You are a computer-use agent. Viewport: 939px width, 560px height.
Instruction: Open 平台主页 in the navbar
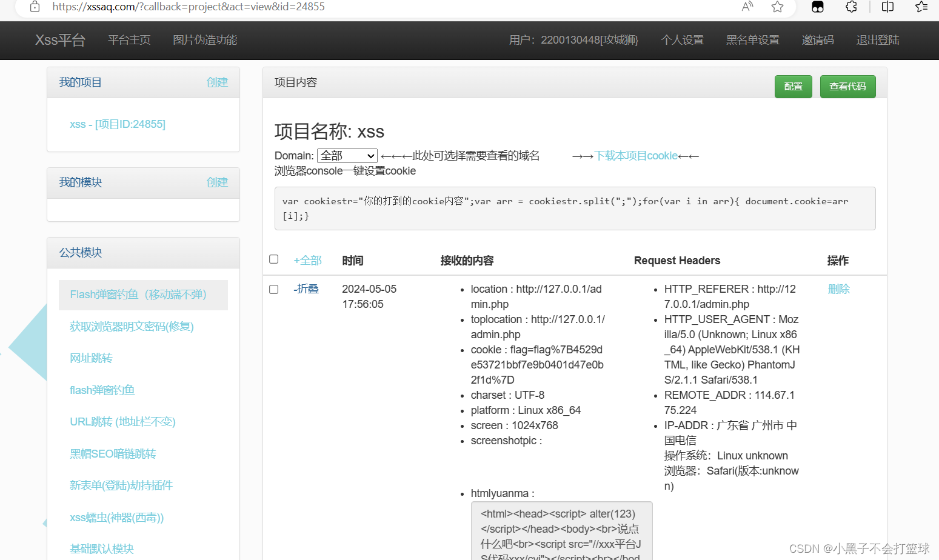[x=129, y=40]
